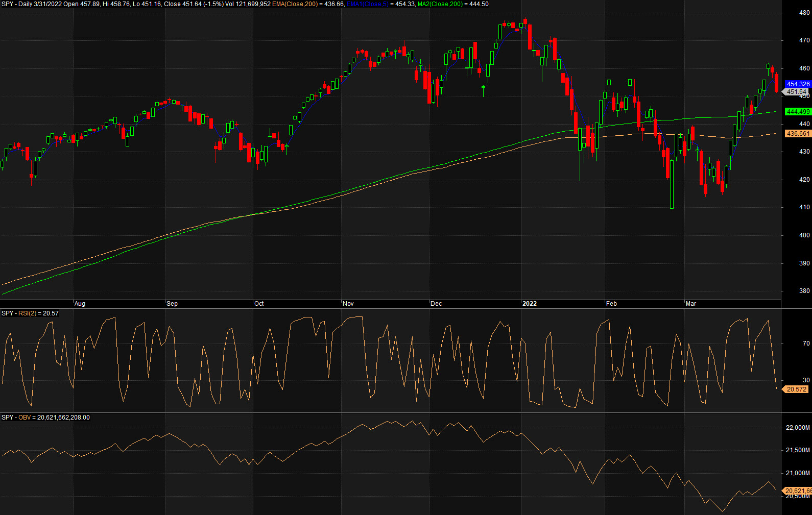This screenshot has width=812, height=515.
Task: Click the SPY Daily 3/31/2022 title text
Action: click(x=32, y=4)
